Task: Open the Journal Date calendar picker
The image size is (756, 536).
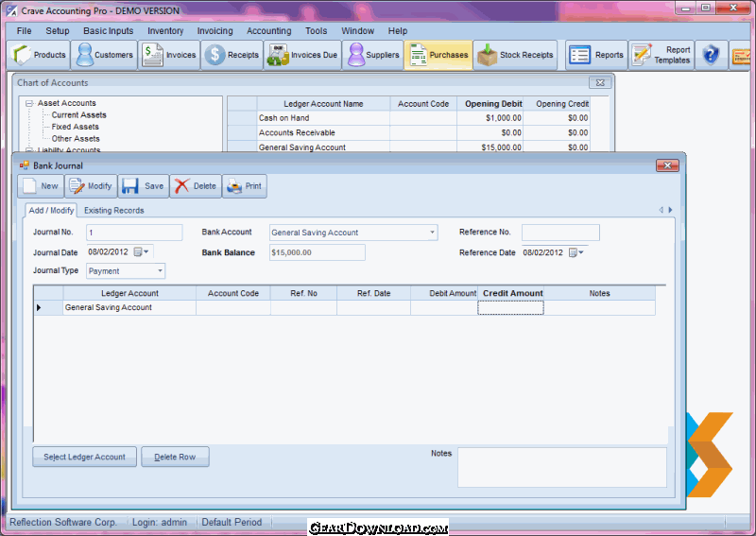Action: tap(141, 251)
